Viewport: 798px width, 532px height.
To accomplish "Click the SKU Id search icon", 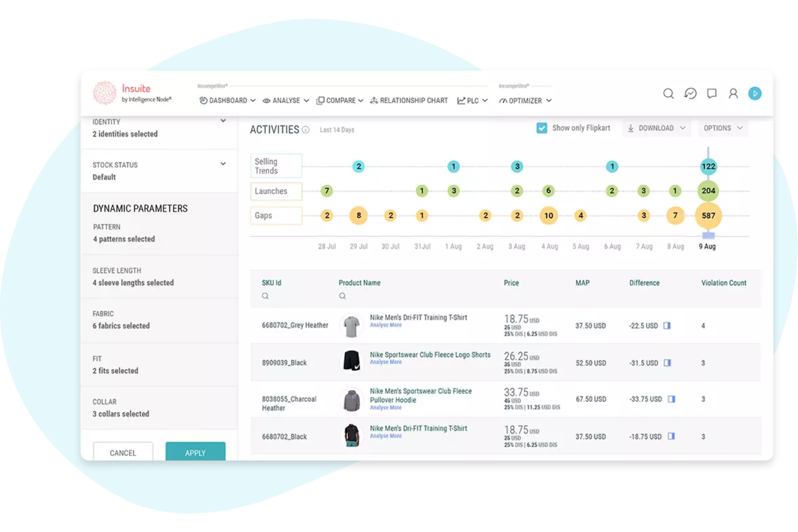I will (265, 296).
